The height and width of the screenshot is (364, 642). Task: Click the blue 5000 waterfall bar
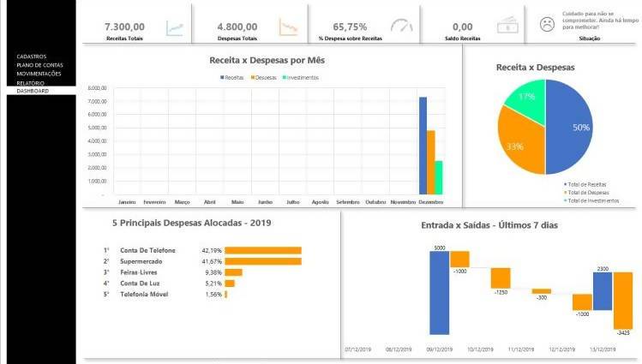pos(440,293)
